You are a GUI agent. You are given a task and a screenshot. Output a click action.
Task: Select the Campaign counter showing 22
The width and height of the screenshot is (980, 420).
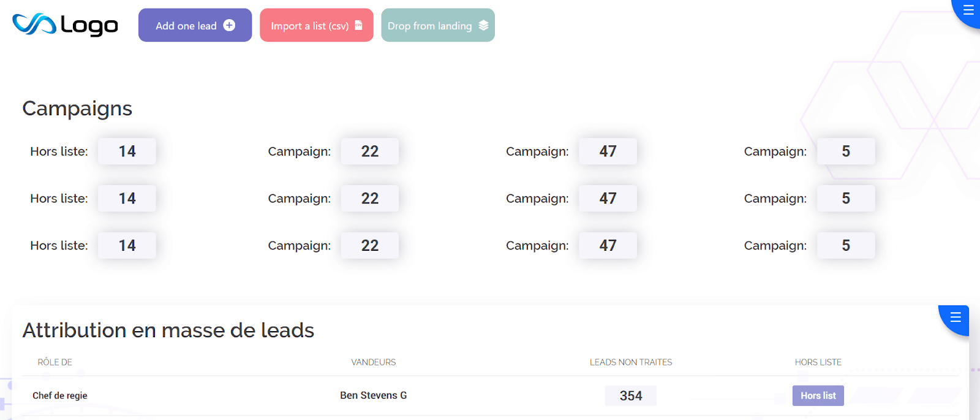coord(370,151)
